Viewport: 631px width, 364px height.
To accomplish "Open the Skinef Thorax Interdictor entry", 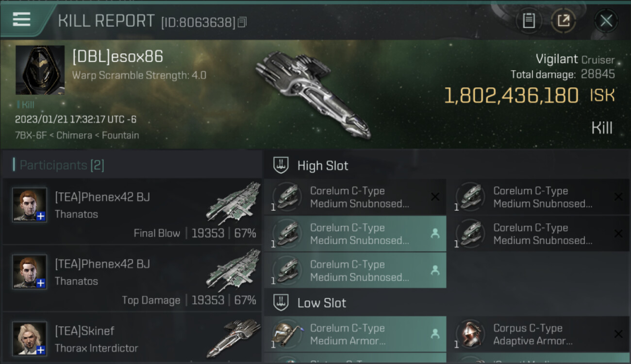I will coord(132,338).
